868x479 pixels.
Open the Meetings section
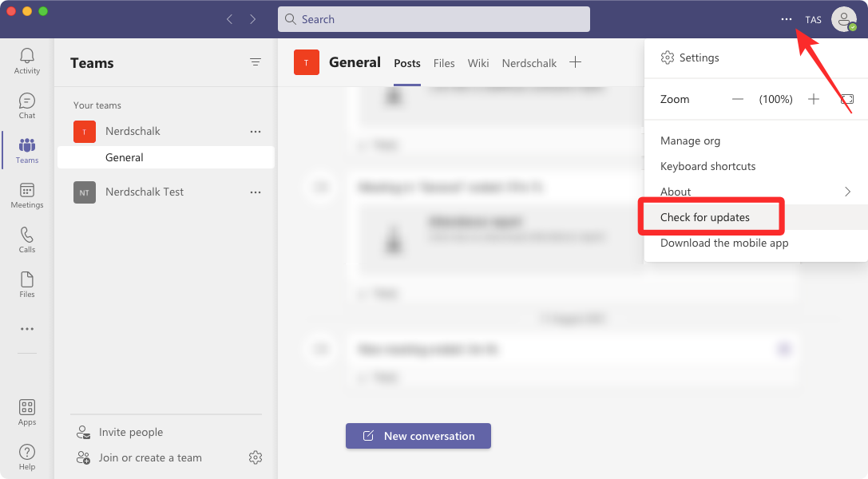[x=26, y=195]
